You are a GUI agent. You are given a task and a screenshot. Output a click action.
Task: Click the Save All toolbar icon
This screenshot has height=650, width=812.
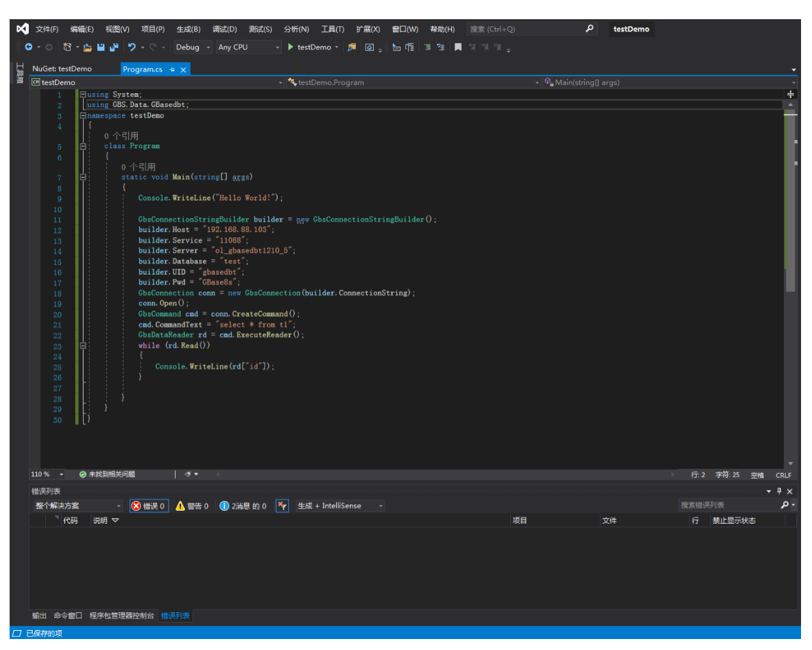(x=113, y=47)
